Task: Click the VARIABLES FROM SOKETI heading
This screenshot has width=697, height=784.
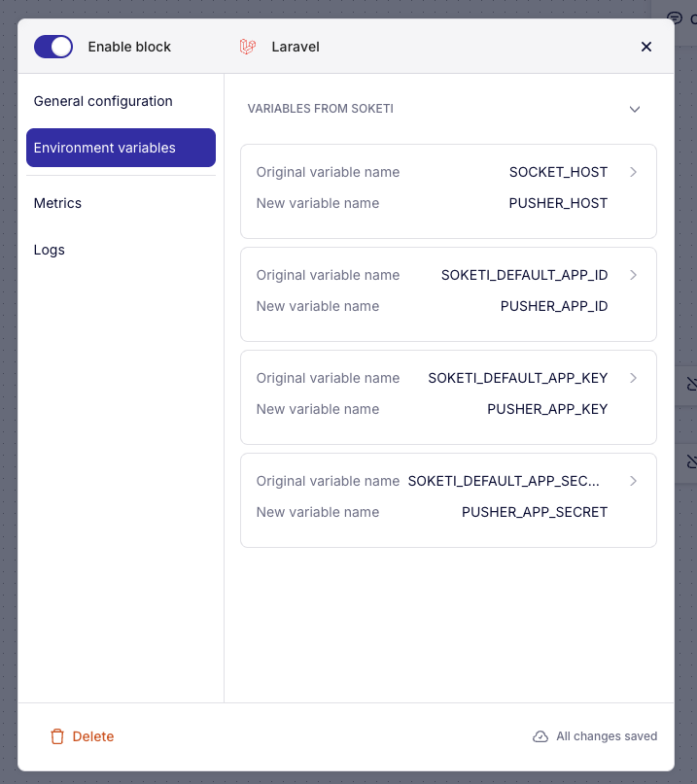Action: (320, 109)
